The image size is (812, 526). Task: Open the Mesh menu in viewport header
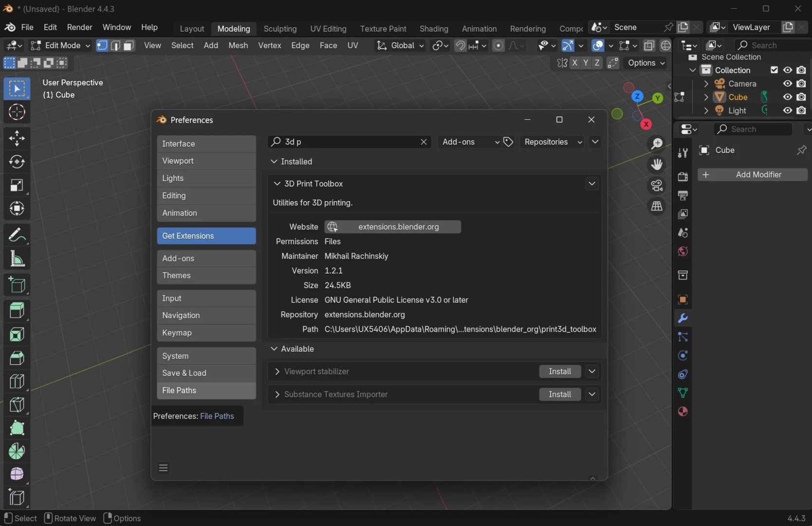238,45
